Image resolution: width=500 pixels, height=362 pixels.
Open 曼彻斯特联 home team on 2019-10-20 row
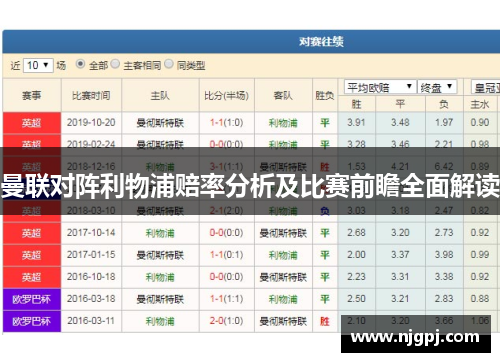[x=160, y=123]
